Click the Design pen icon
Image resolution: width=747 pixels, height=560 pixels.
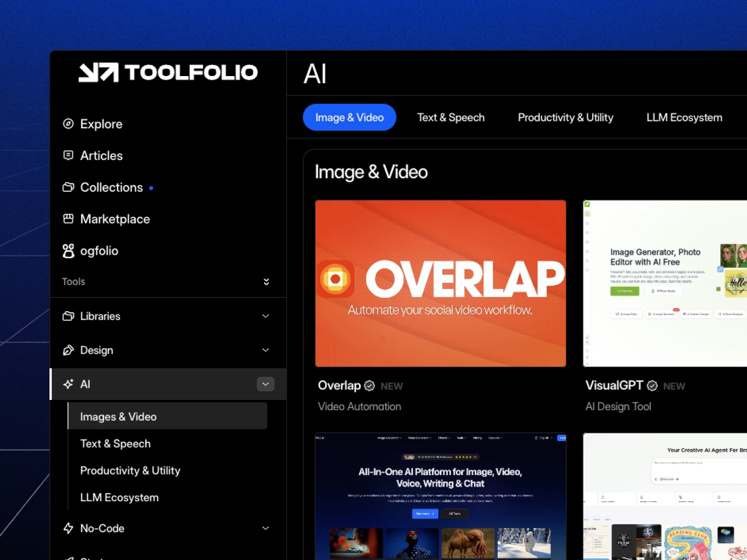pos(68,350)
